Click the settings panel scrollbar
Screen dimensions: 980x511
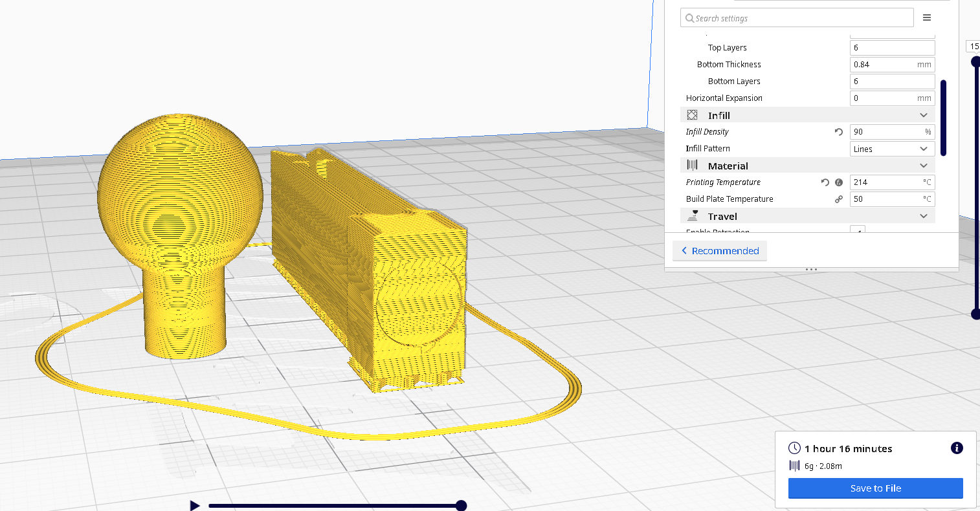943,118
